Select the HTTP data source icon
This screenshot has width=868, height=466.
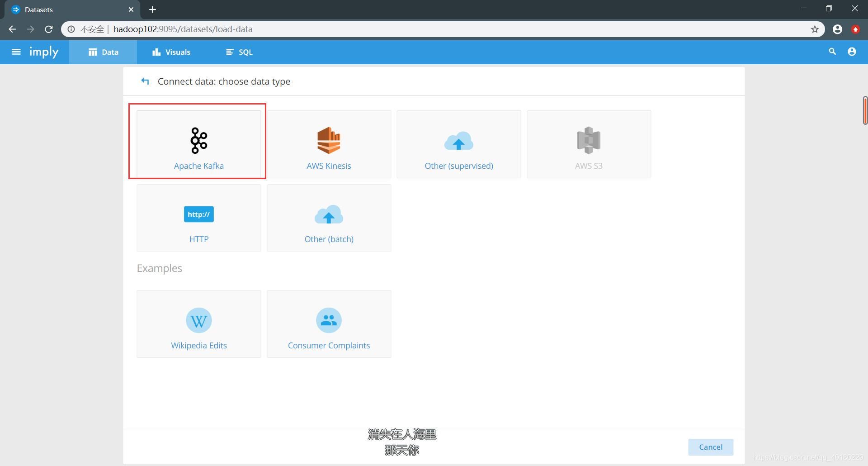(x=199, y=214)
